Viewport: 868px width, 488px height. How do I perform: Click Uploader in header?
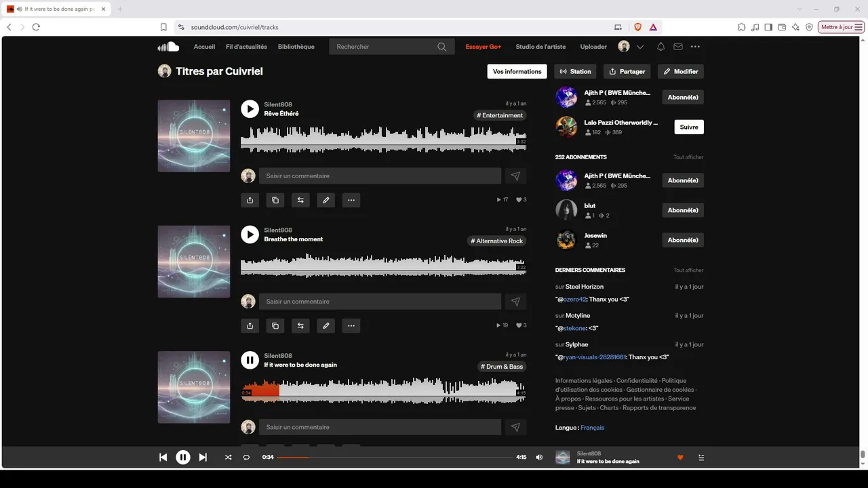pos(593,47)
